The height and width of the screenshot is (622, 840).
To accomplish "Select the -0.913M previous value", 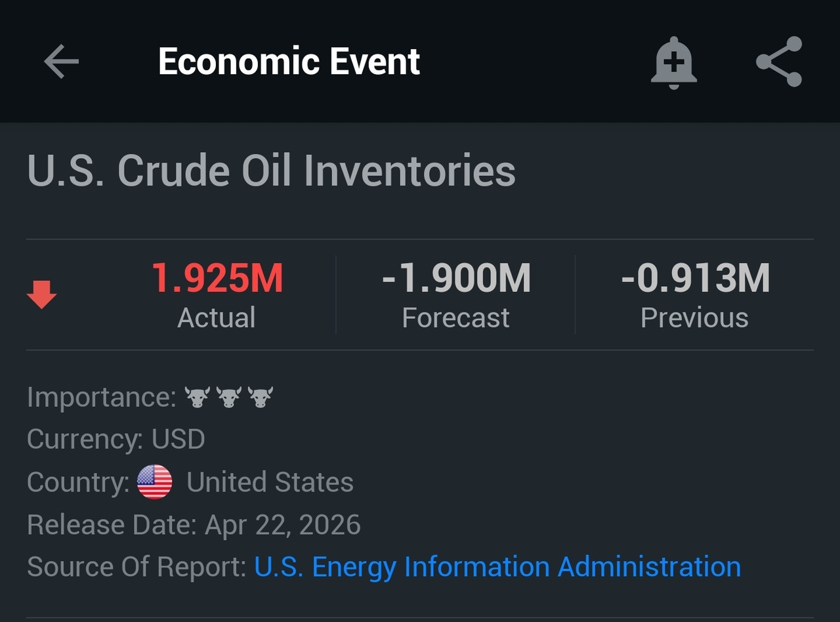I will pyautogui.click(x=695, y=278).
